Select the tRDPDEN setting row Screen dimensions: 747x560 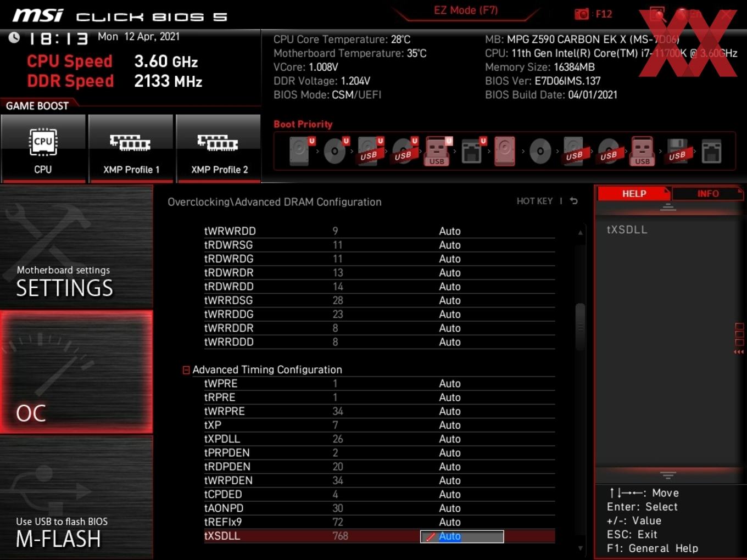coord(379,467)
